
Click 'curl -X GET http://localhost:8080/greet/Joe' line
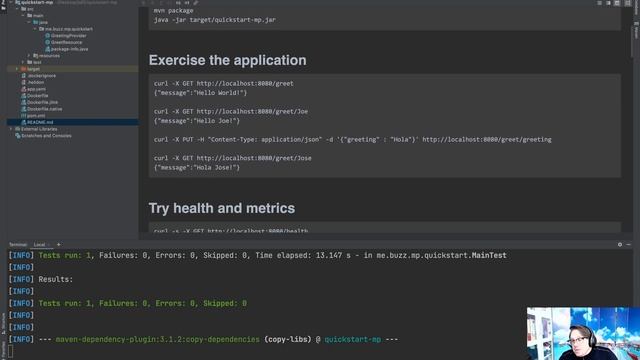tap(231, 111)
